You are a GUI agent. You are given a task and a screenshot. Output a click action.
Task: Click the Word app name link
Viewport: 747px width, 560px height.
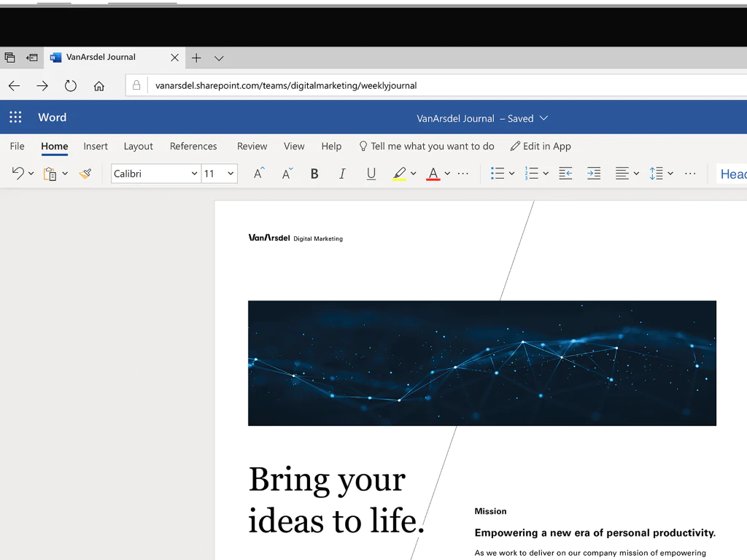[53, 117]
